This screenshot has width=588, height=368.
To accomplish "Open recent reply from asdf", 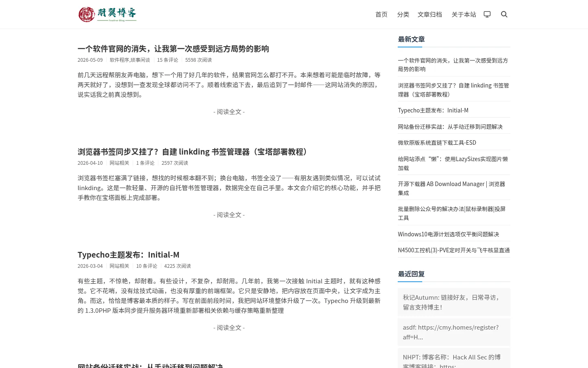I will 454,332.
